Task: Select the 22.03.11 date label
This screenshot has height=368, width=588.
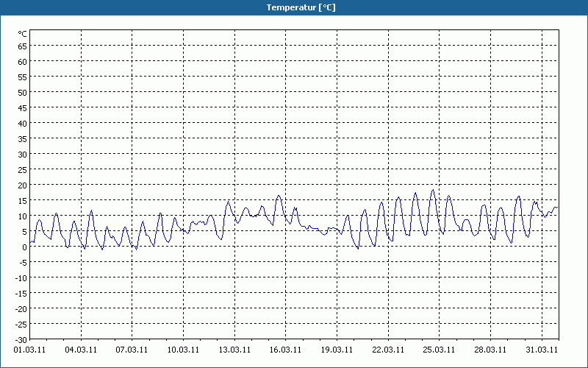Action: 389,350
